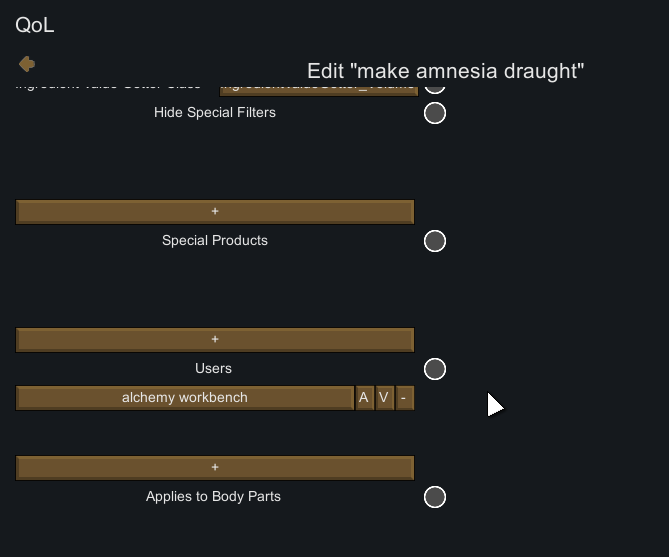Image resolution: width=669 pixels, height=557 pixels.
Task: Click the Hide Special Filters label
Action: (x=215, y=113)
